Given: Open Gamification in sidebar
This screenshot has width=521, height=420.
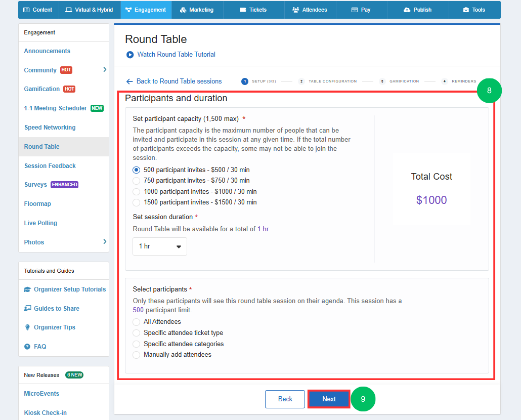Looking at the screenshot, I should [x=42, y=89].
